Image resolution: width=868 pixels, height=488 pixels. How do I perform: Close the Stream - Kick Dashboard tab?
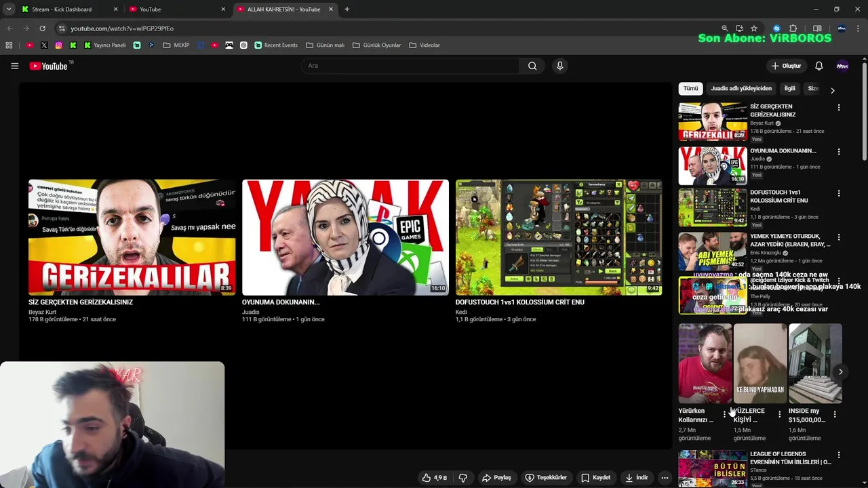pyautogui.click(x=115, y=9)
